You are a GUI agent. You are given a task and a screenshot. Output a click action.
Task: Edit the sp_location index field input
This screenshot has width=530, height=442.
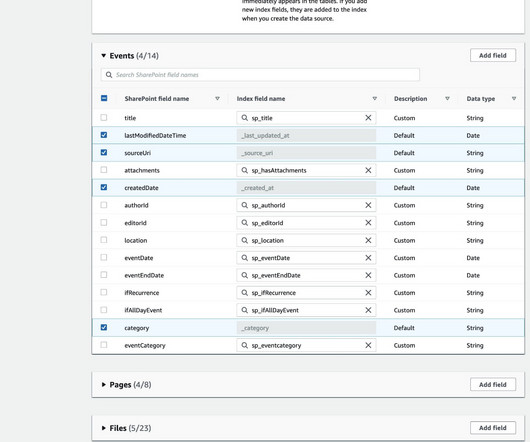(x=306, y=240)
